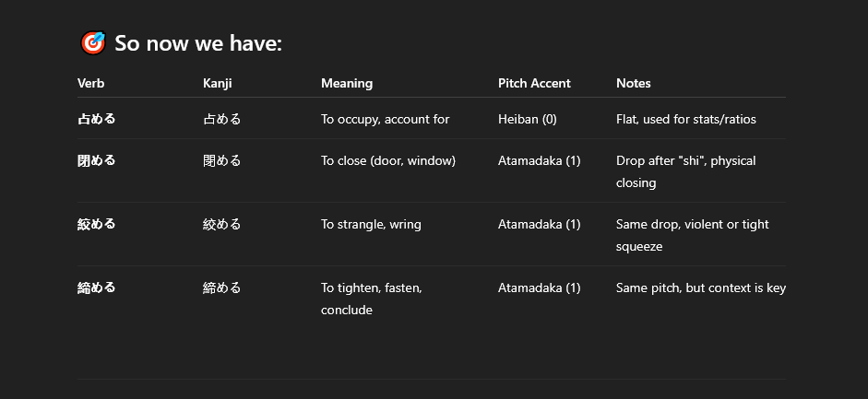
Task: Select bold 閉める in Verb column
Action: pyautogui.click(x=96, y=160)
